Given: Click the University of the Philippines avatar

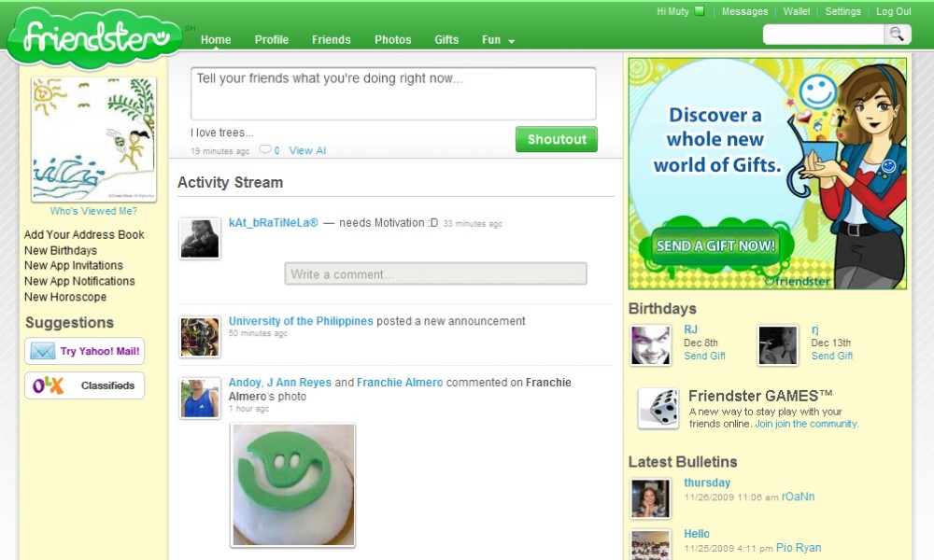Looking at the screenshot, I should point(200,337).
